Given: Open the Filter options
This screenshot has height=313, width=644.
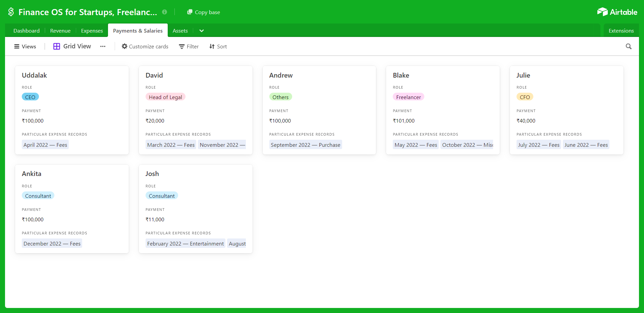Looking at the screenshot, I should tap(189, 46).
